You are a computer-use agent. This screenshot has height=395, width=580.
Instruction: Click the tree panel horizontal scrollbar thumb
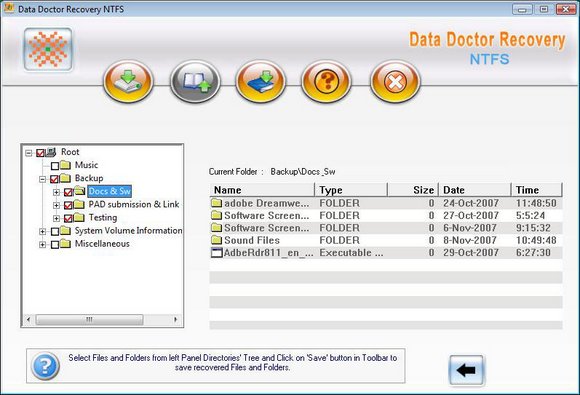[x=89, y=320]
